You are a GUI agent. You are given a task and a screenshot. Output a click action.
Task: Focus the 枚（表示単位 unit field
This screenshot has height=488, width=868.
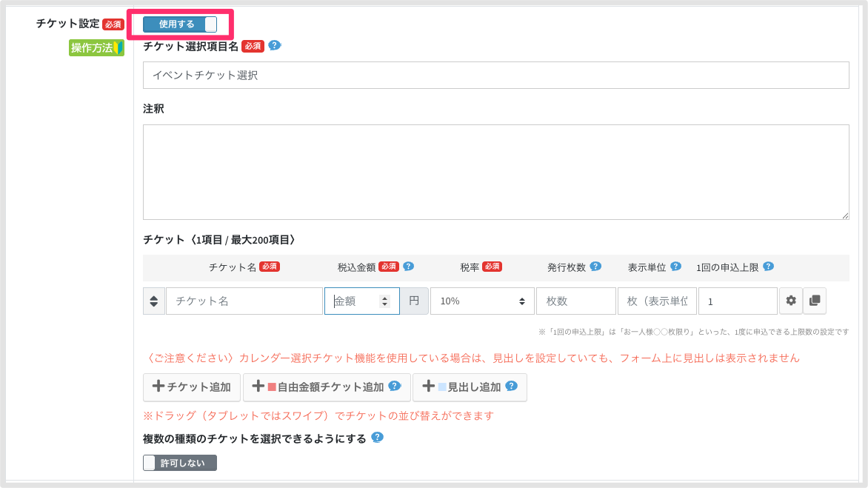point(656,301)
